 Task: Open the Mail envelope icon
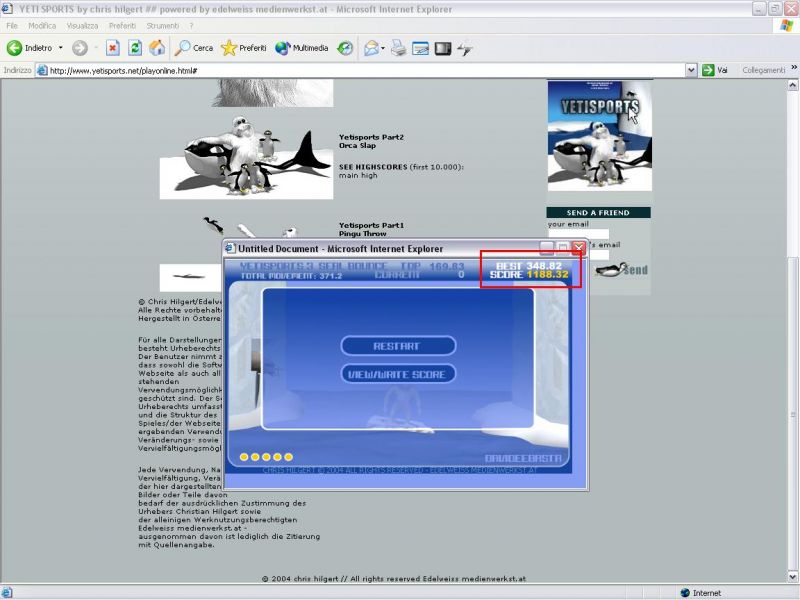371,48
